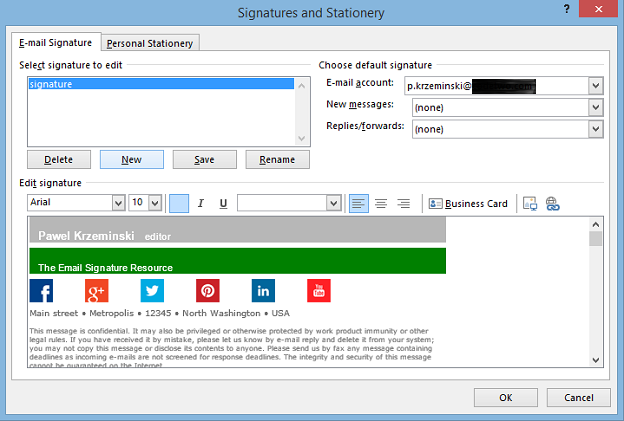
Task: Expand the E-mail account dropdown
Action: tap(596, 86)
